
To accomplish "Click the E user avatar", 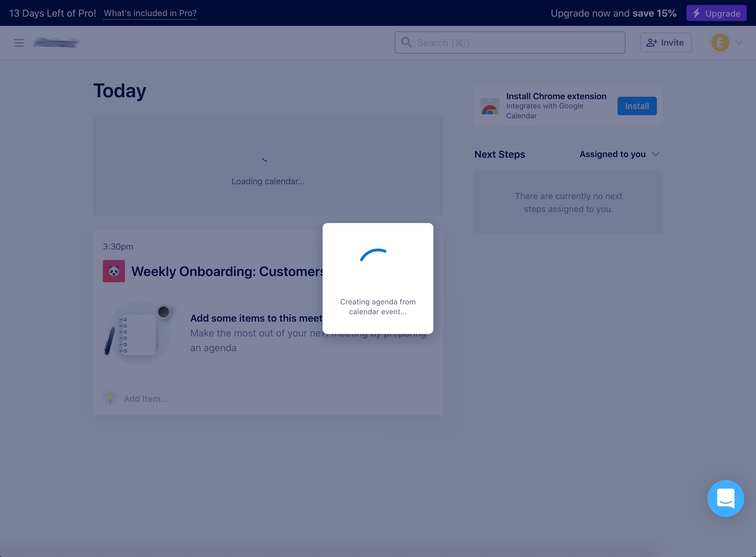I will point(720,43).
